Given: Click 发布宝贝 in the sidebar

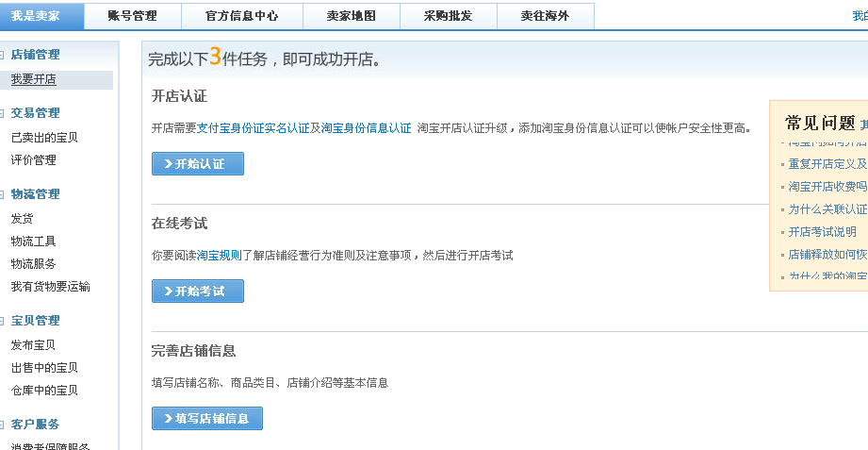Looking at the screenshot, I should (x=33, y=345).
